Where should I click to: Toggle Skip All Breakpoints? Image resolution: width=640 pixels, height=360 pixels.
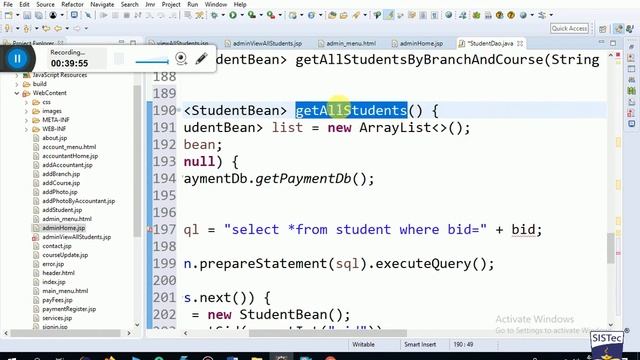87,15
